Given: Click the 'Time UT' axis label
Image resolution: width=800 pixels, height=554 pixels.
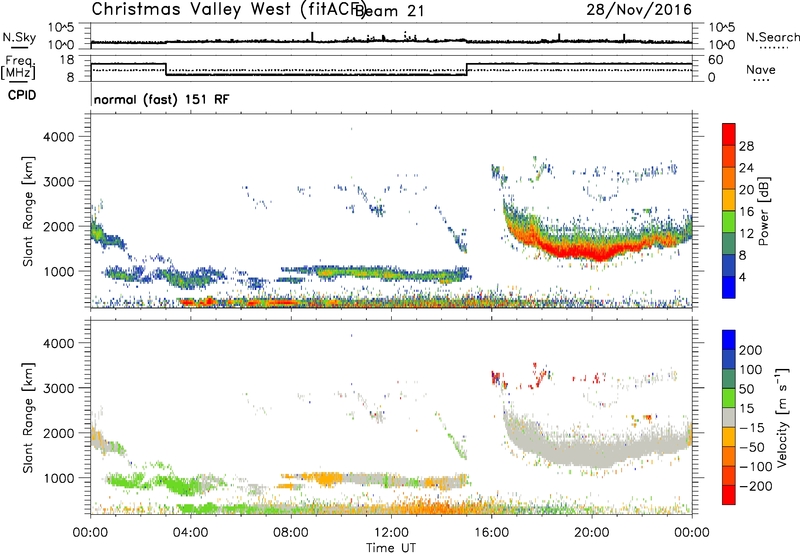Looking at the screenshot, I should (x=390, y=547).
